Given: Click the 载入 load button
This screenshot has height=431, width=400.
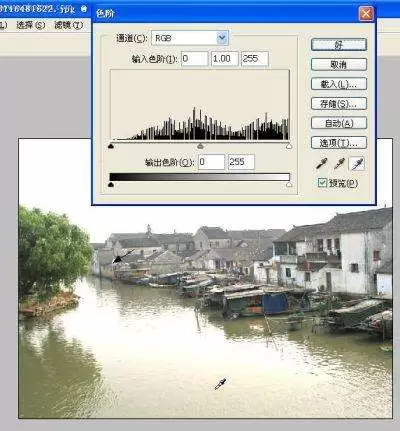Looking at the screenshot, I should click(339, 84).
